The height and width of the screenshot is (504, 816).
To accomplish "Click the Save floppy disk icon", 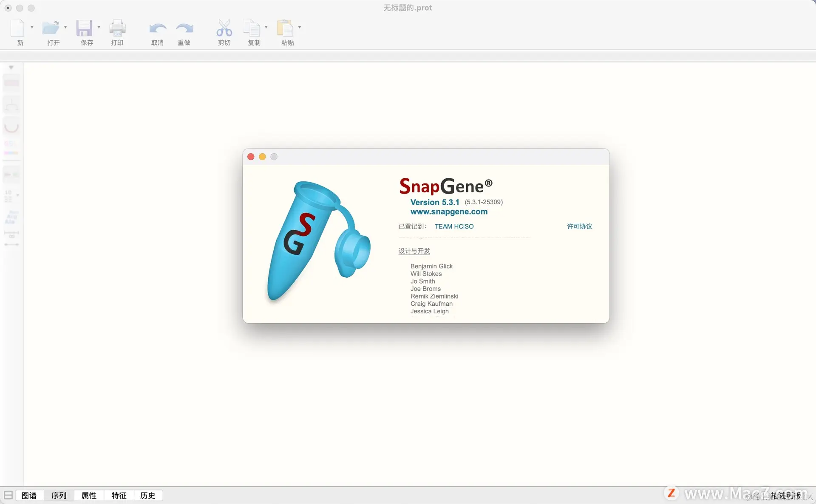I will 84,28.
